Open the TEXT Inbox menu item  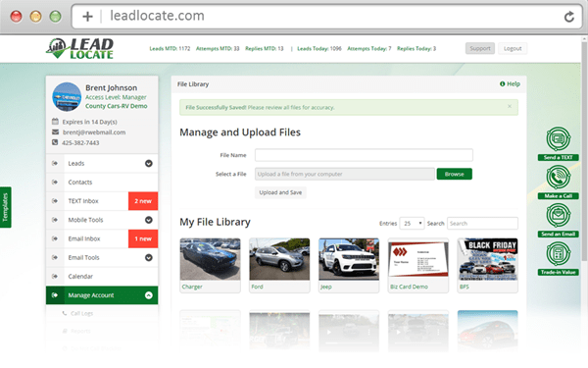click(x=102, y=201)
